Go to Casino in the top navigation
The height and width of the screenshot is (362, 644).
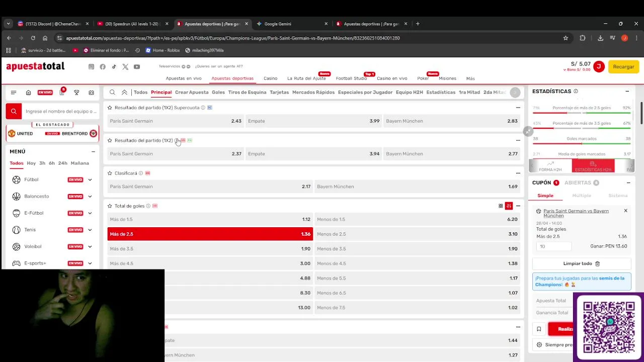pos(270,78)
